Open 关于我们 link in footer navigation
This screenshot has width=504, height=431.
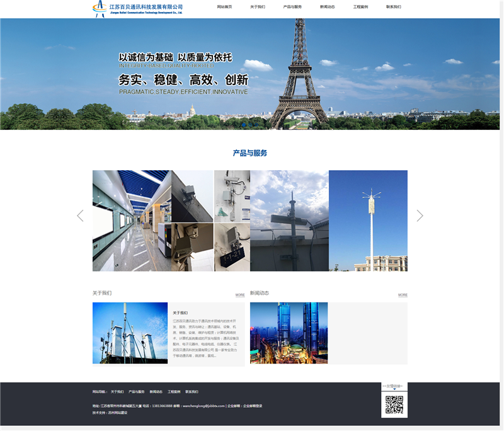(x=117, y=392)
